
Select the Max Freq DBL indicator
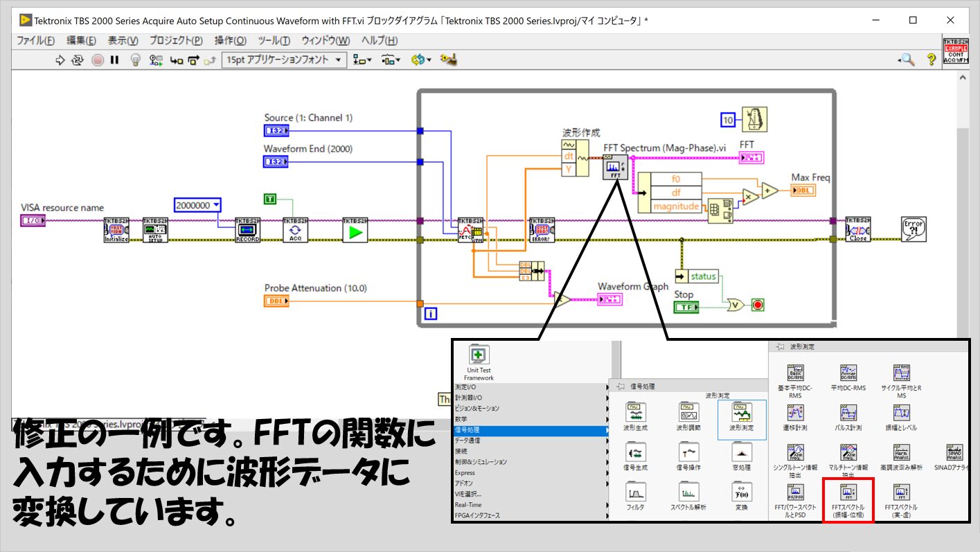803,191
